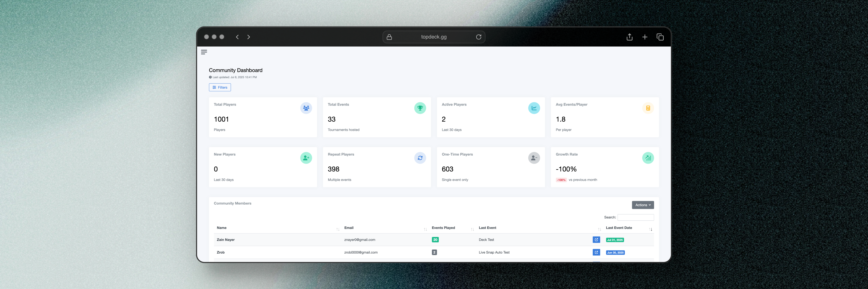
Task: Select the Growth Rate trend icon
Action: [648, 158]
